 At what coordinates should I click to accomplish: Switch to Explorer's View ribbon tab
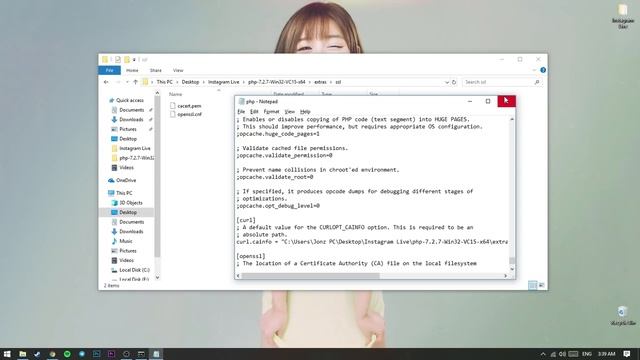[178, 70]
